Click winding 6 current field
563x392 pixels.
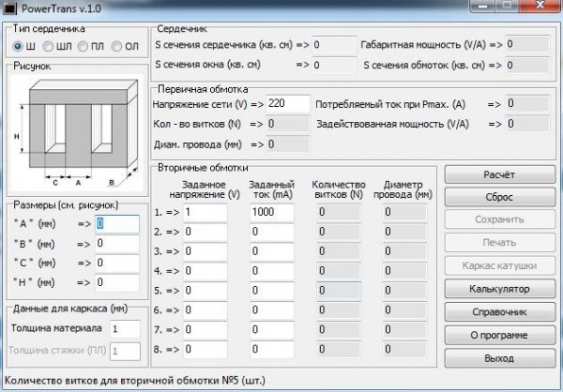(272, 310)
